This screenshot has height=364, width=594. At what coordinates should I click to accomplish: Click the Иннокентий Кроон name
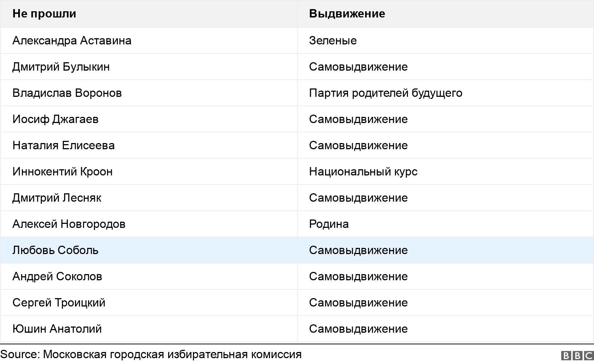click(62, 171)
